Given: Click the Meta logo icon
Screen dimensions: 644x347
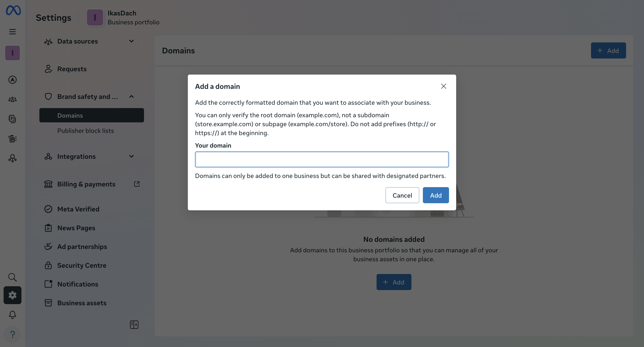Looking at the screenshot, I should click(13, 10).
